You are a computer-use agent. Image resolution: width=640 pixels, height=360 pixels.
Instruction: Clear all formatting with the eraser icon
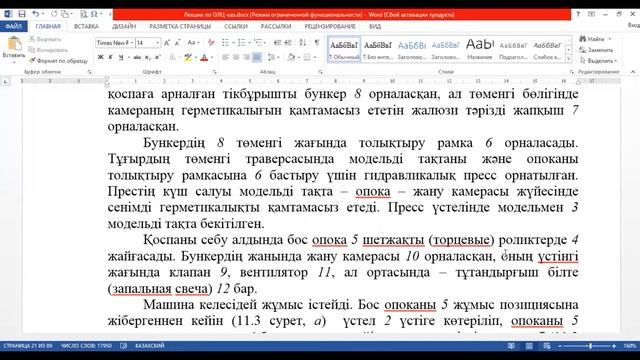[x=211, y=42]
